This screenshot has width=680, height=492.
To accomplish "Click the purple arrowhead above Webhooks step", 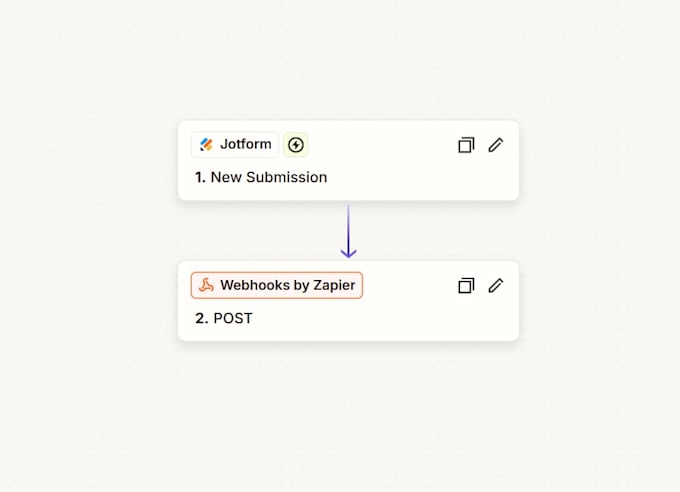I will 348,253.
